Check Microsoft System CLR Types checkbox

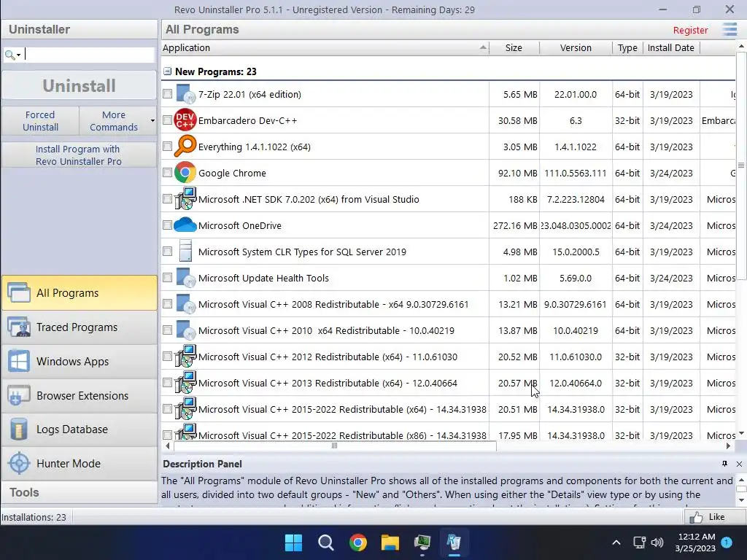[x=167, y=251]
